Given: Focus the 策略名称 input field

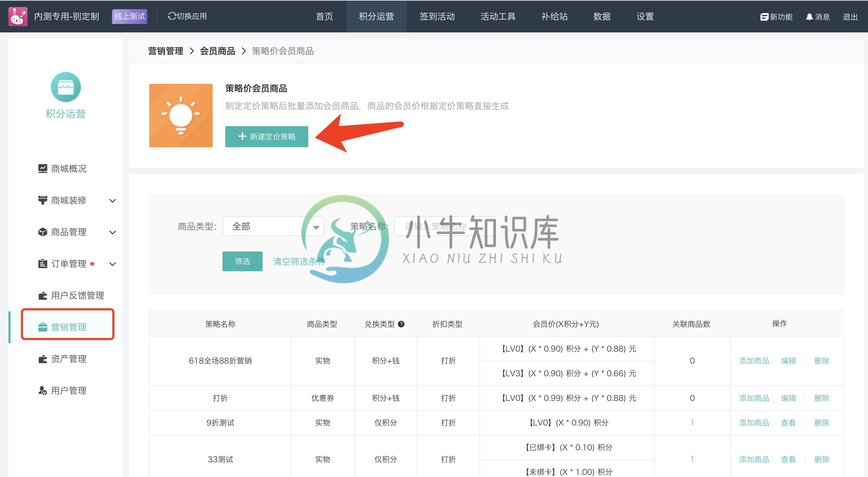Looking at the screenshot, I should click(x=445, y=226).
